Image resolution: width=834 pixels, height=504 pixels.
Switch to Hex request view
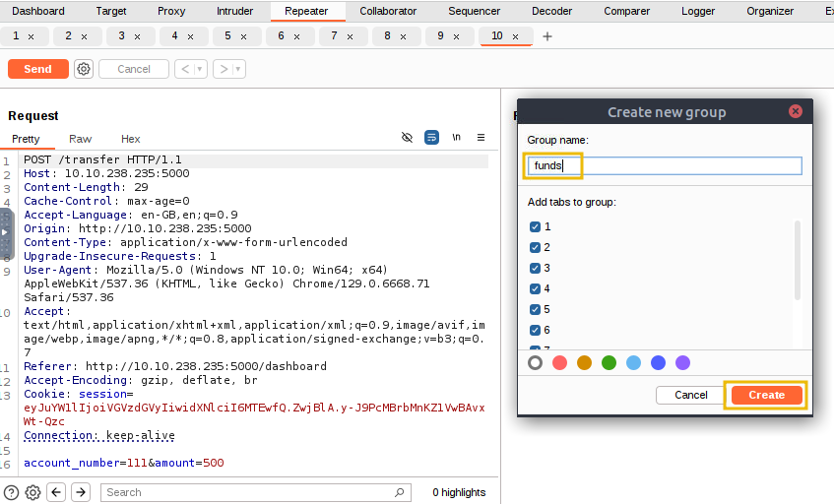pyautogui.click(x=130, y=140)
